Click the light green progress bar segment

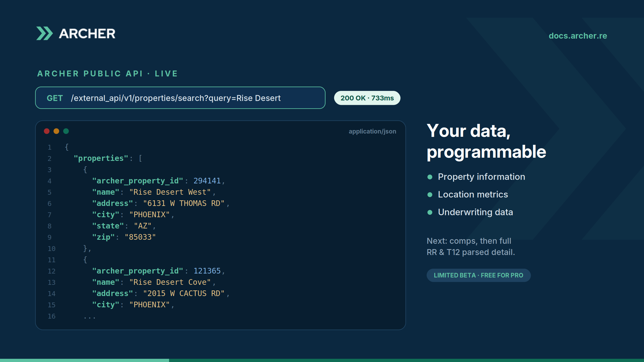[x=85, y=360]
